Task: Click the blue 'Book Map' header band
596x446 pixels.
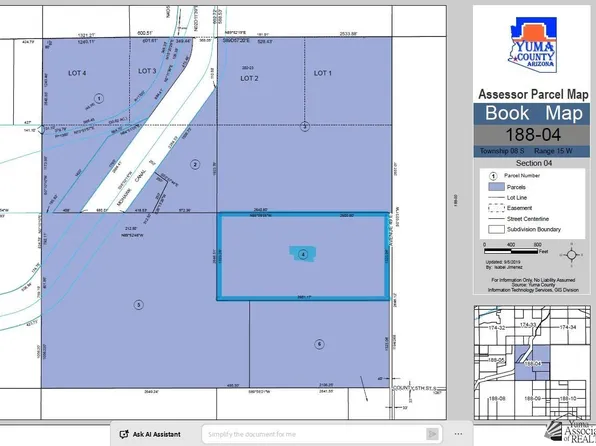Action: point(532,113)
